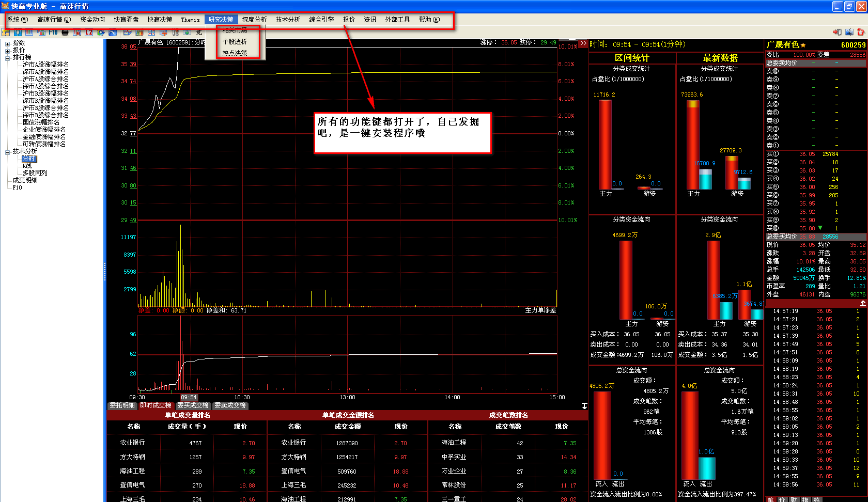
Task: Click the star icon next to 广晟有色
Action: [x=803, y=45]
